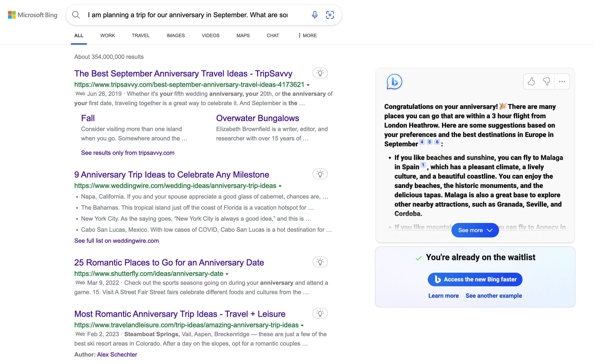Click Access the new Bing faster button
This screenshot has width=595, height=364.
475,279
